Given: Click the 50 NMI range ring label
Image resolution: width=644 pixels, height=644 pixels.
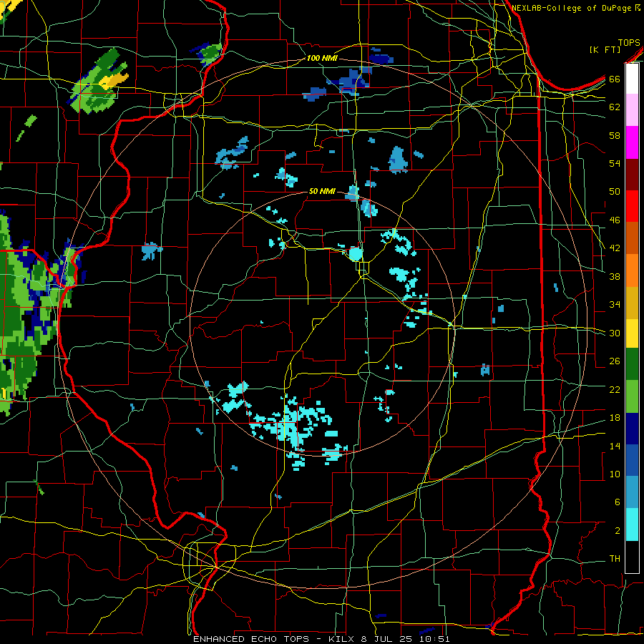Looking at the screenshot, I should click(322, 191).
